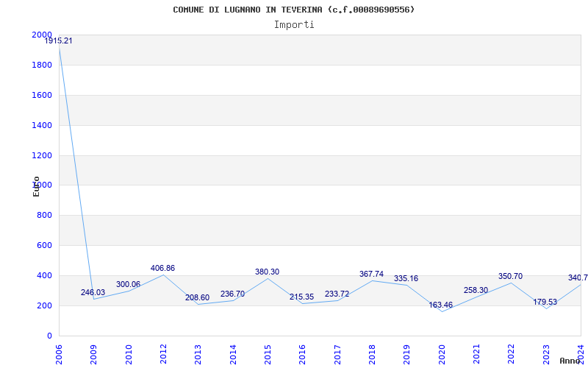Select the 350.70 data label
This screenshot has width=588, height=368.
[x=510, y=277]
